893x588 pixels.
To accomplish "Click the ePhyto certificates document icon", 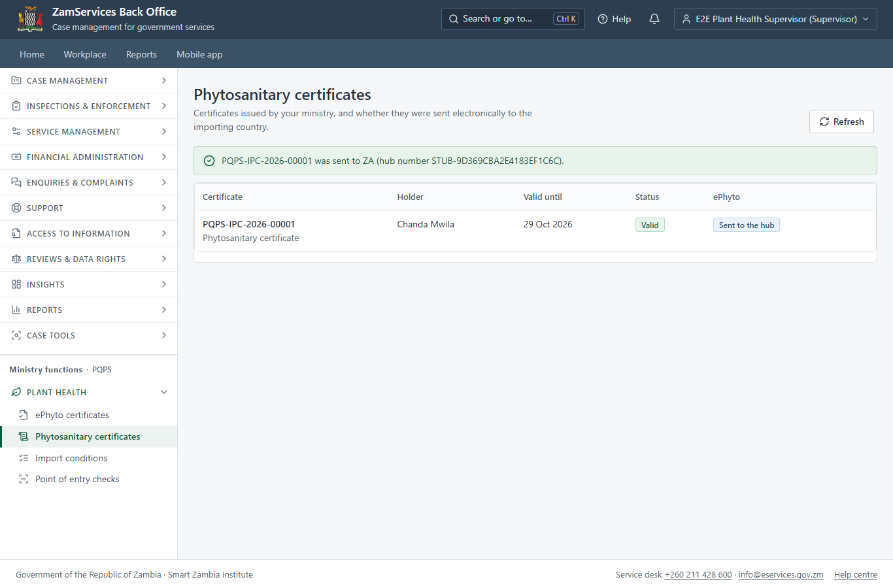I will tap(24, 415).
